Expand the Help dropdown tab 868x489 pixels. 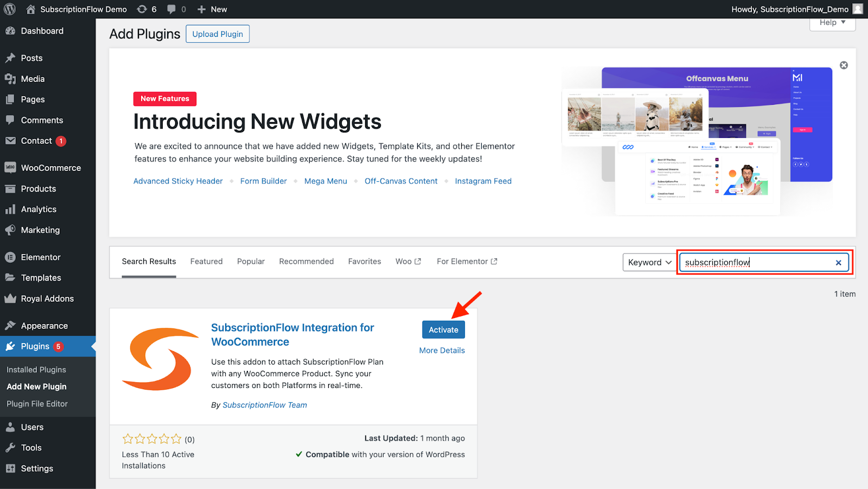point(832,23)
